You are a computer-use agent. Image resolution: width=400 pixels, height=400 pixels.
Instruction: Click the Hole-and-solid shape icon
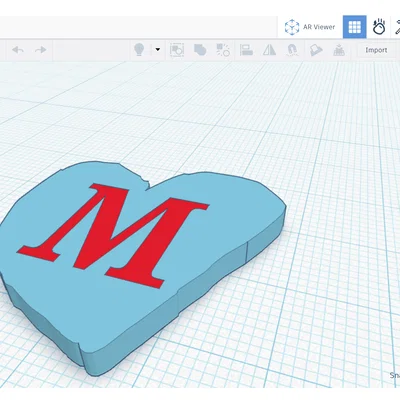(x=177, y=50)
